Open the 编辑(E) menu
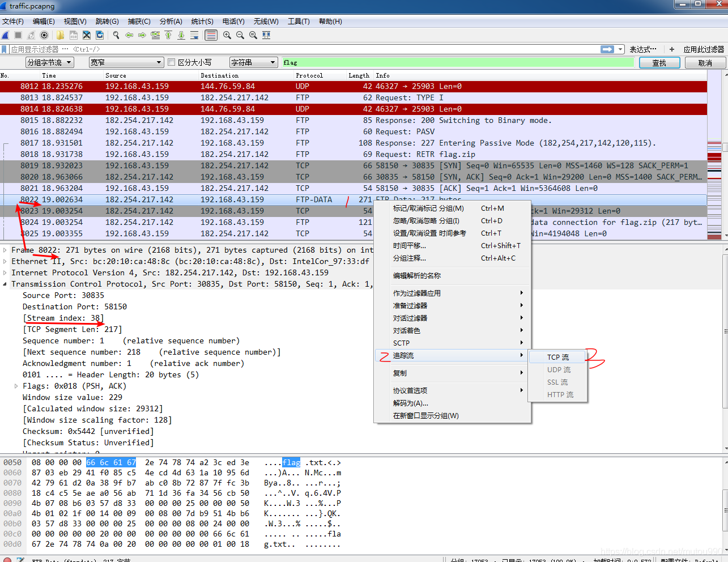This screenshot has height=562, width=728. pos(44,22)
